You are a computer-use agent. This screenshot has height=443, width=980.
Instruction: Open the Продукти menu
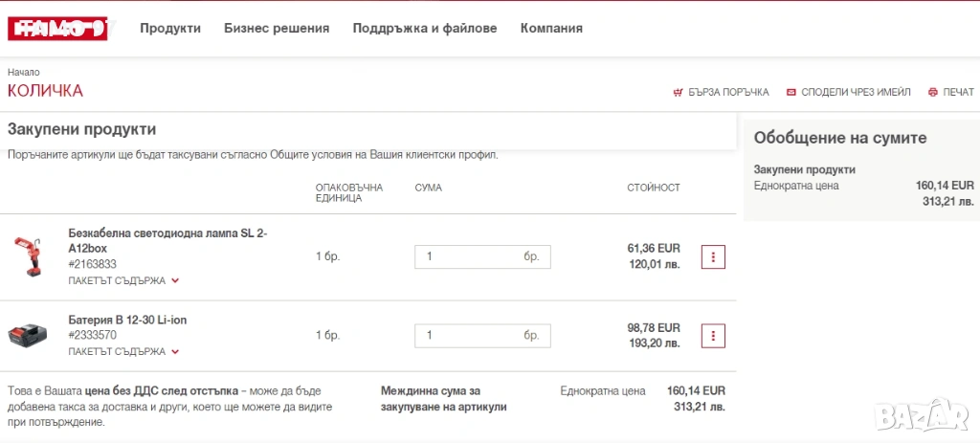click(x=170, y=29)
